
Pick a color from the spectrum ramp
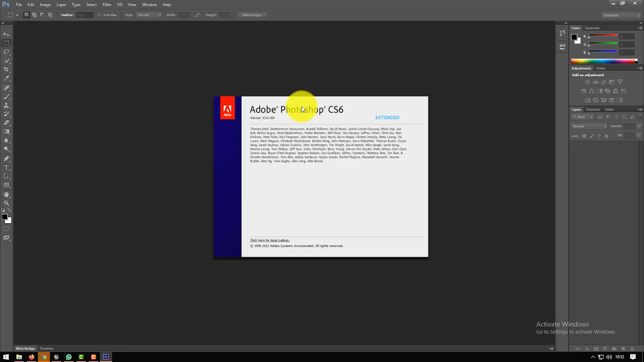(604, 61)
